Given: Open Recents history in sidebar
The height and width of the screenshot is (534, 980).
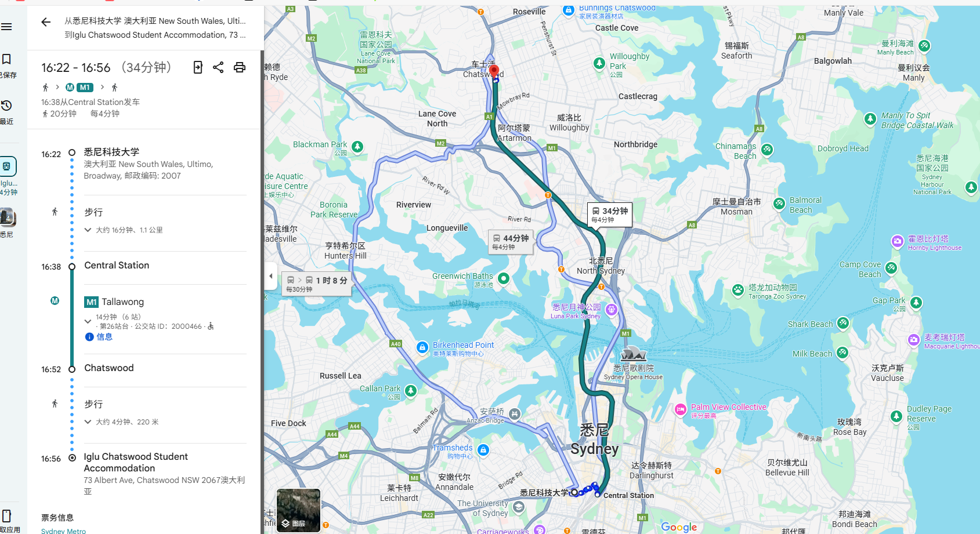Looking at the screenshot, I should click(x=7, y=111).
